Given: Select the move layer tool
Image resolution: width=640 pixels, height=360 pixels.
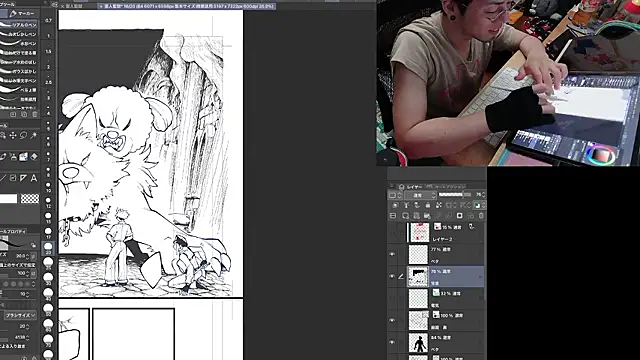Looking at the screenshot, I should pos(13,135).
